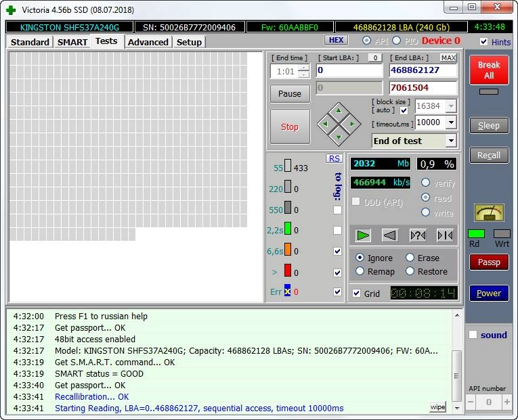Toggle the Err to-log checkbox
This screenshot has height=420, width=518.
tap(337, 291)
